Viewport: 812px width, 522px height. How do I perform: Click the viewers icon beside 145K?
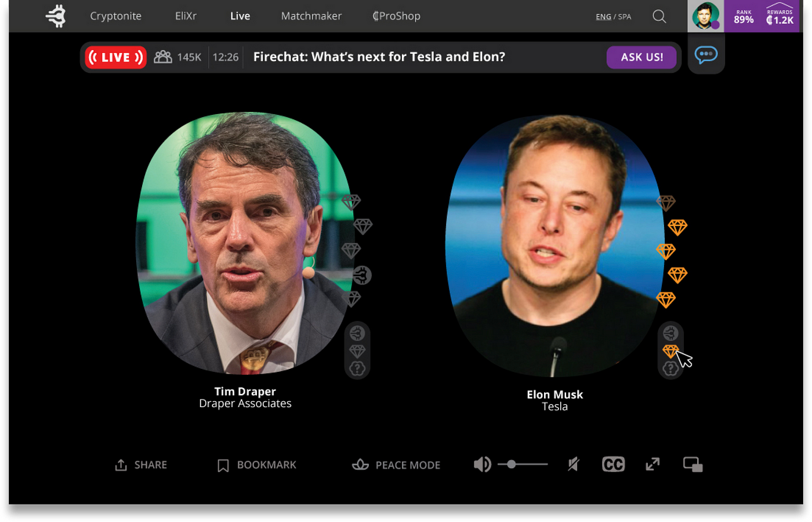pos(163,57)
